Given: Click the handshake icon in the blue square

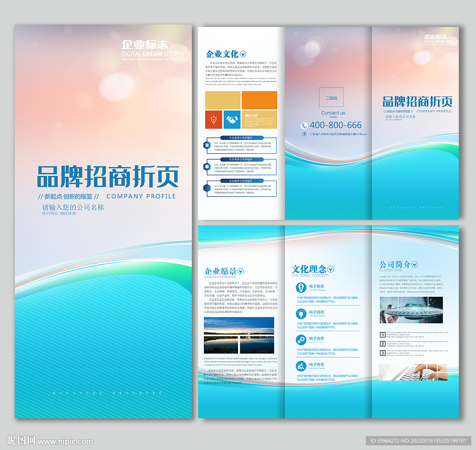Looking at the screenshot, I should pyautogui.click(x=232, y=119).
